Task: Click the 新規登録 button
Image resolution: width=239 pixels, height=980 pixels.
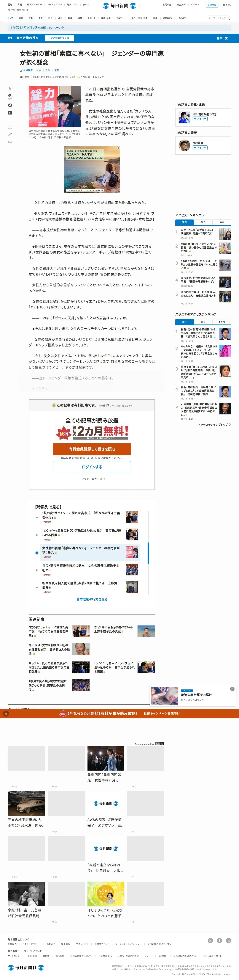Action: point(212,5)
